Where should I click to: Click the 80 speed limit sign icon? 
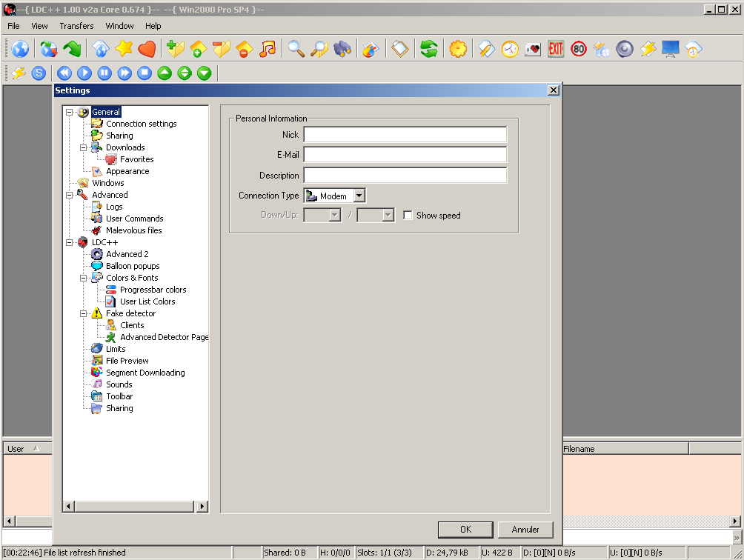(579, 49)
